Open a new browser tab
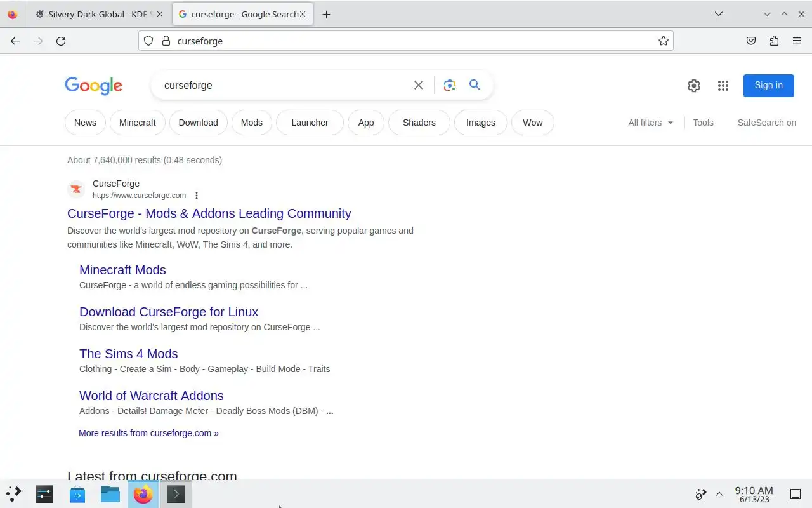 coord(326,14)
